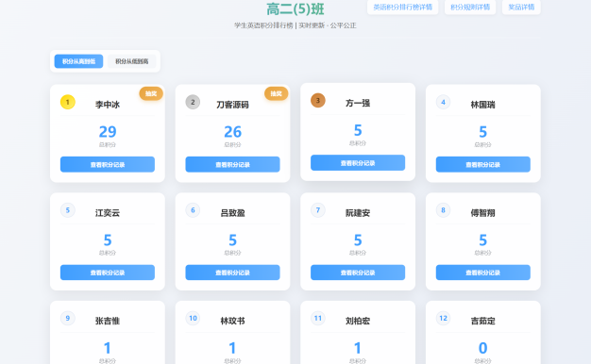Click rank 5 badge on 江奕云's card
This screenshot has height=364, width=591.
[68, 210]
